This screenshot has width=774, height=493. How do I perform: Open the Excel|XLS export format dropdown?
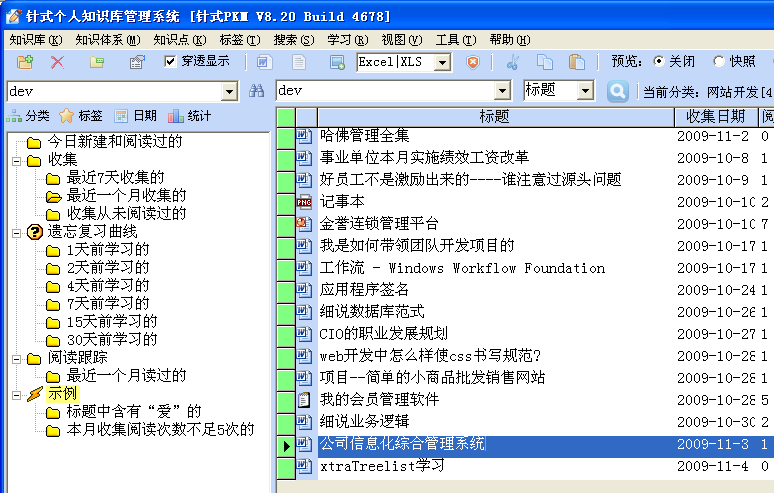tap(442, 62)
